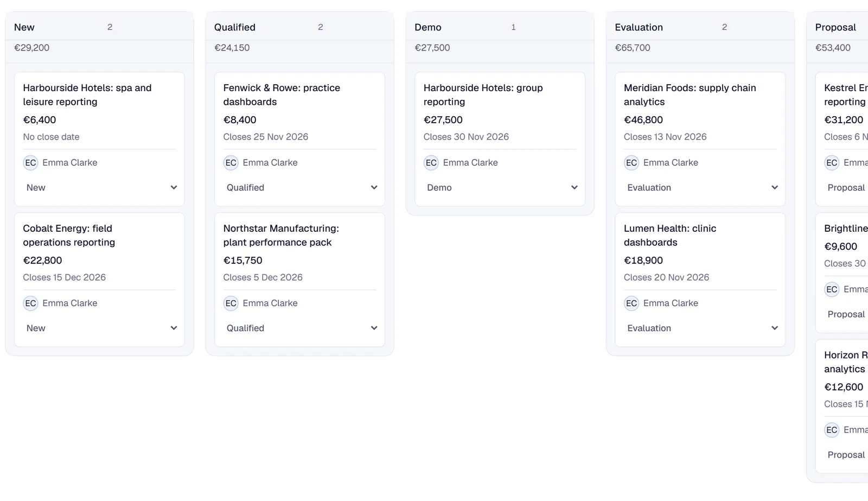Click the EC avatar on the Fenwick & Rowe card
The image size is (868, 501).
tap(231, 163)
